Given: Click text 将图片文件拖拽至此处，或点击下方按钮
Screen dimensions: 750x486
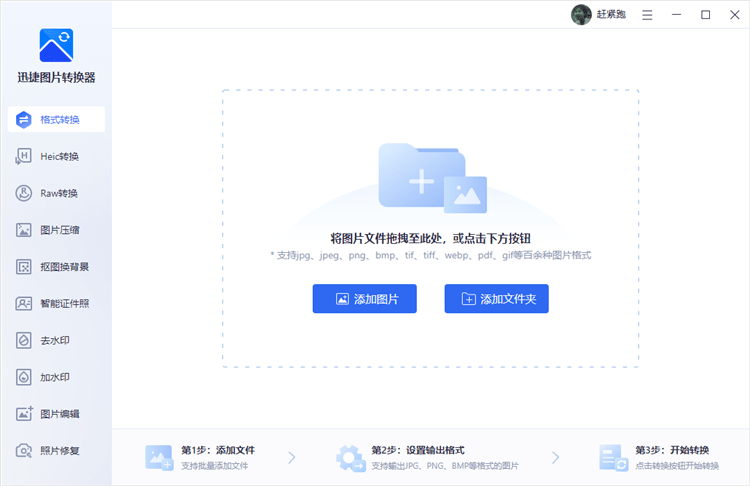Looking at the screenshot, I should coord(430,238).
